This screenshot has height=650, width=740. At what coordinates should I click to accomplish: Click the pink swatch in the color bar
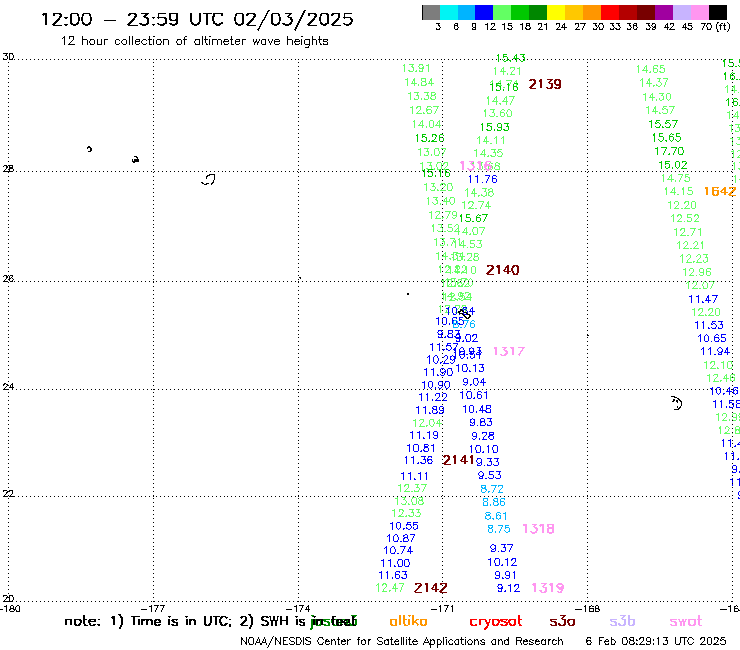coord(700,12)
